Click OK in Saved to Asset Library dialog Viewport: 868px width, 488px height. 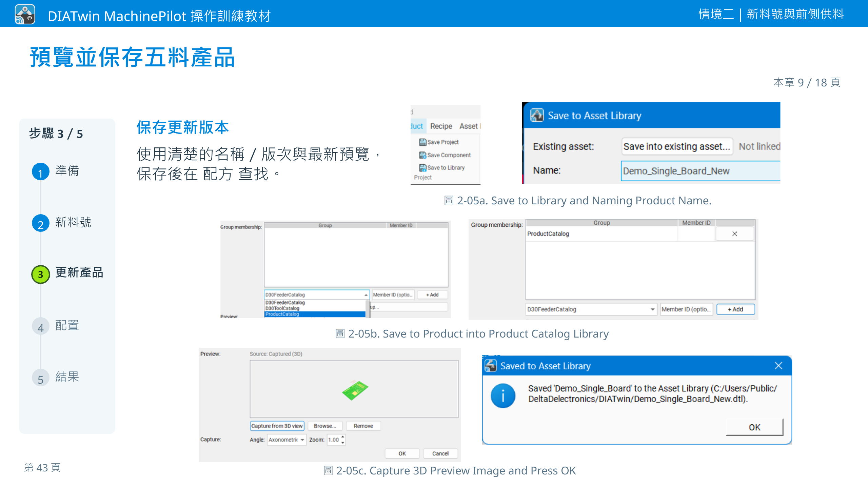coord(754,427)
